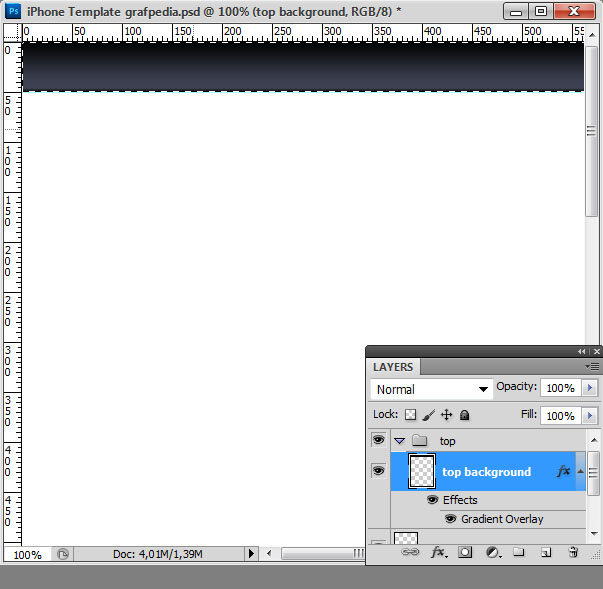Click the status bar preview icon
This screenshot has width=603, height=589.
(x=63, y=554)
